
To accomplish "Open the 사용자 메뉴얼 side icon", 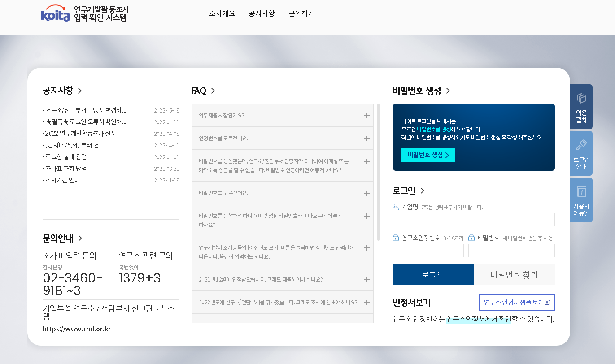I will (x=581, y=200).
